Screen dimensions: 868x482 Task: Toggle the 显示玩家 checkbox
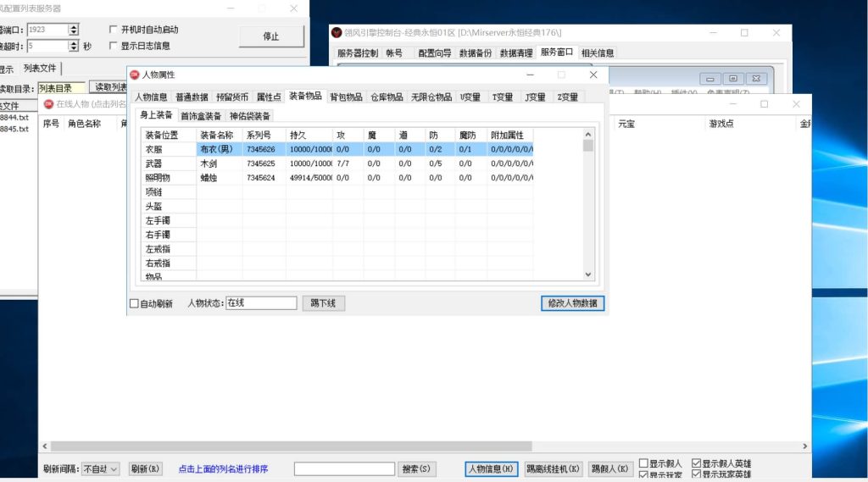coord(643,474)
